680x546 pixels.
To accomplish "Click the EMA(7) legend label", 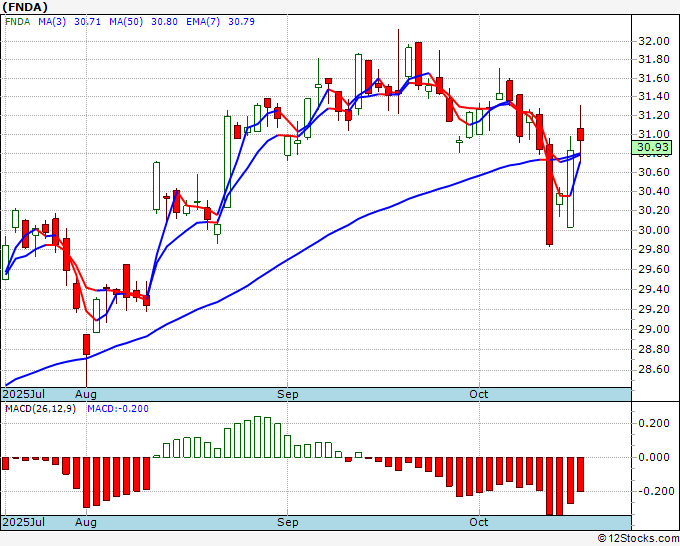I will coord(203,22).
